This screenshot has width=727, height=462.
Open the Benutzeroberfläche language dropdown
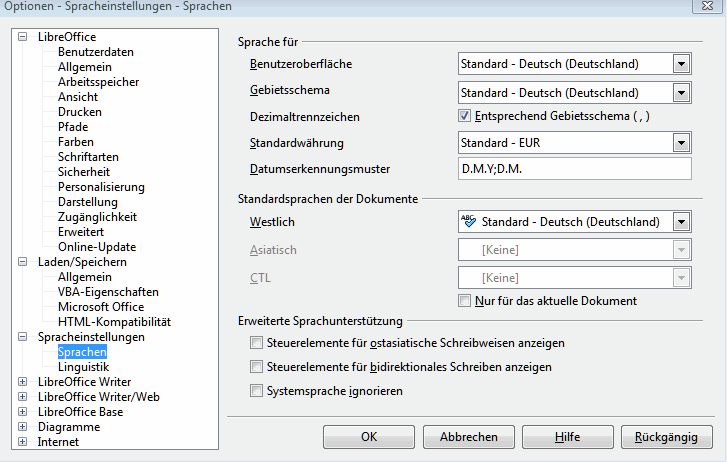(x=681, y=64)
